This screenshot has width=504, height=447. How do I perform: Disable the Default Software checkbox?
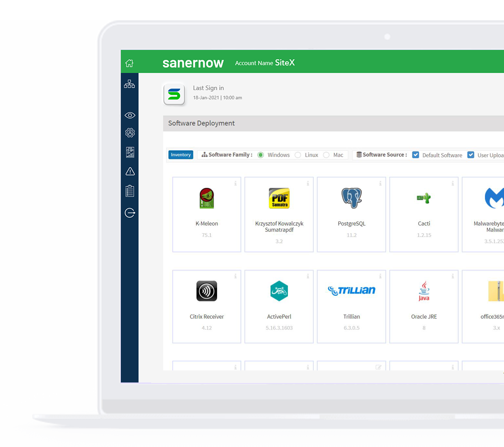416,155
